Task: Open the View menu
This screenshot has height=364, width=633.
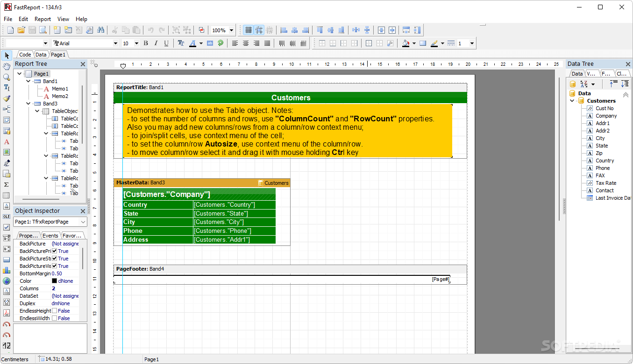Action: click(x=63, y=19)
